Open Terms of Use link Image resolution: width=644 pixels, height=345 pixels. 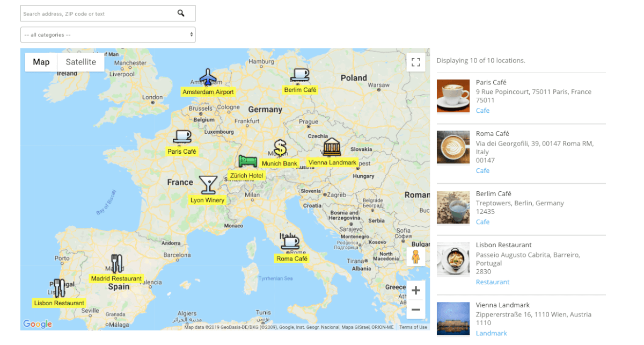click(x=413, y=327)
